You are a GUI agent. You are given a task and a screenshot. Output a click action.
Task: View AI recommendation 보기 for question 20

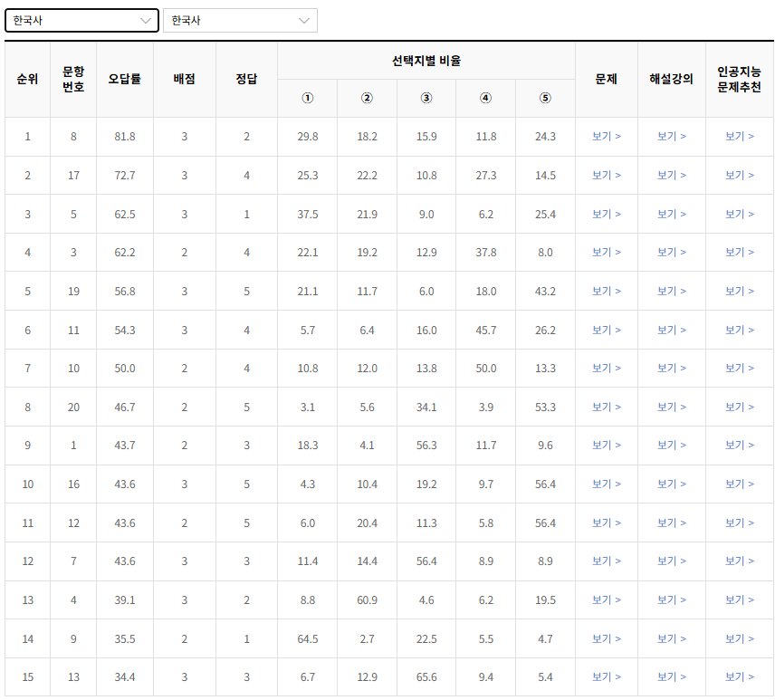point(739,407)
